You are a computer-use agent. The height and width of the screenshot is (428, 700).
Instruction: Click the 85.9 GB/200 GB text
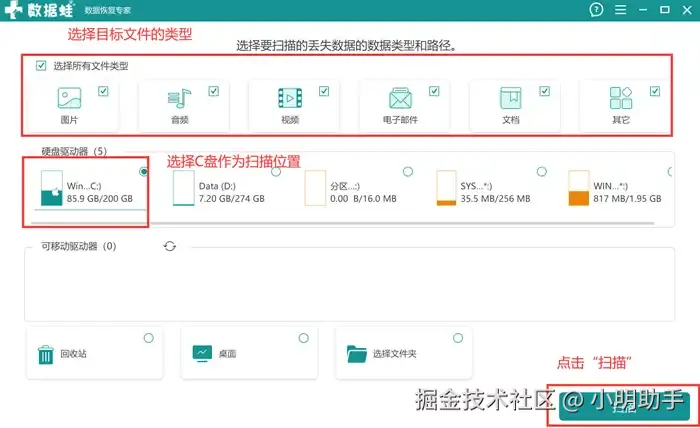point(100,199)
